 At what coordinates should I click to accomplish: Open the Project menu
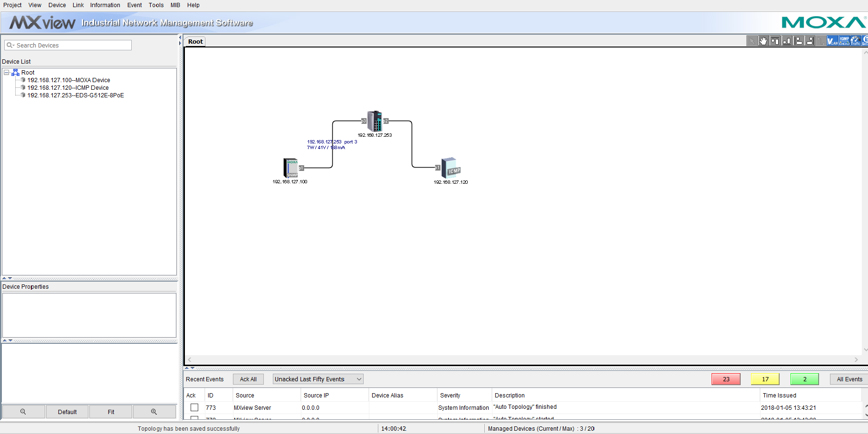(12, 5)
